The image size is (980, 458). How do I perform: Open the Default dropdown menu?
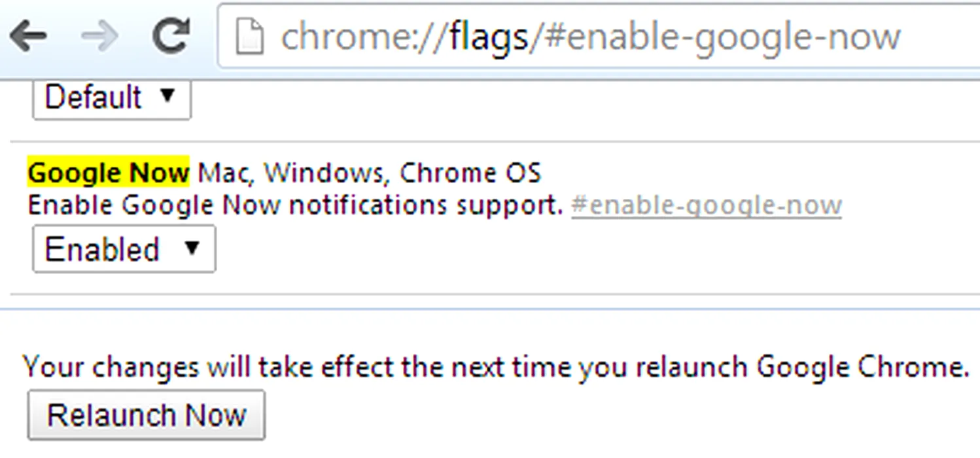[112, 98]
